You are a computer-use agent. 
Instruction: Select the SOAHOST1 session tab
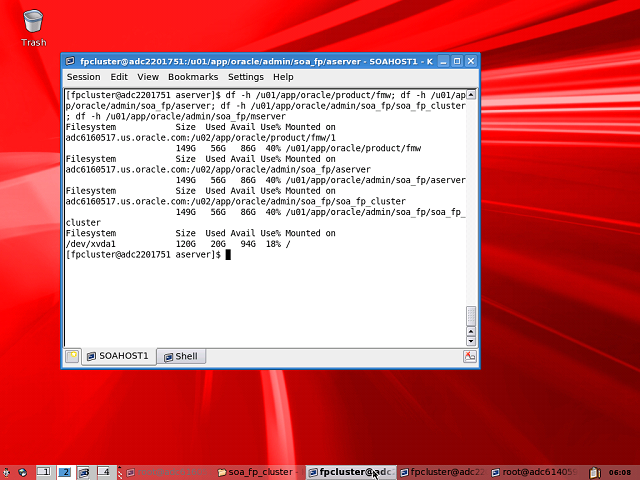tap(116, 356)
